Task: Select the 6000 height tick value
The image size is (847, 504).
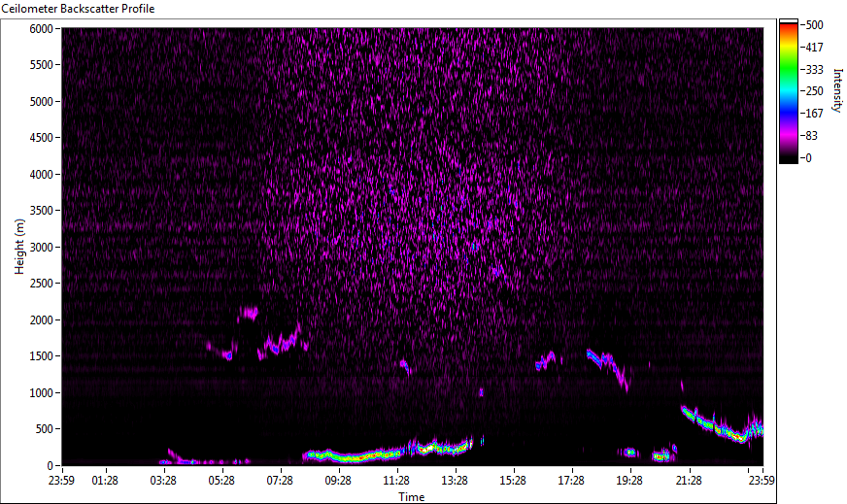Action: (41, 28)
